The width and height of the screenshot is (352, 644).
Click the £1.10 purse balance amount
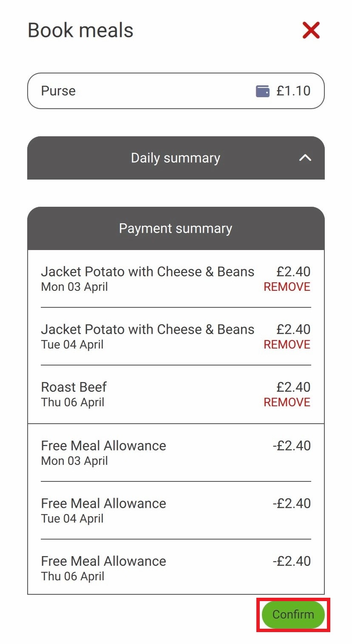(x=293, y=91)
